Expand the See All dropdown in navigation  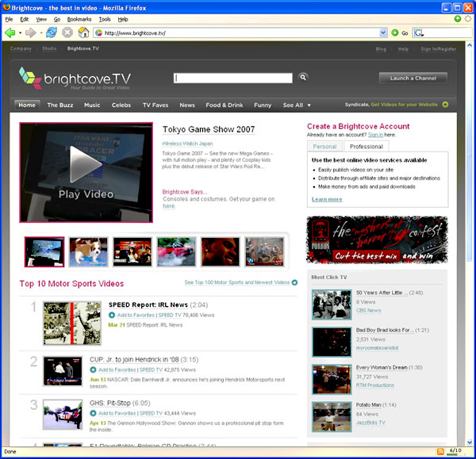click(297, 105)
